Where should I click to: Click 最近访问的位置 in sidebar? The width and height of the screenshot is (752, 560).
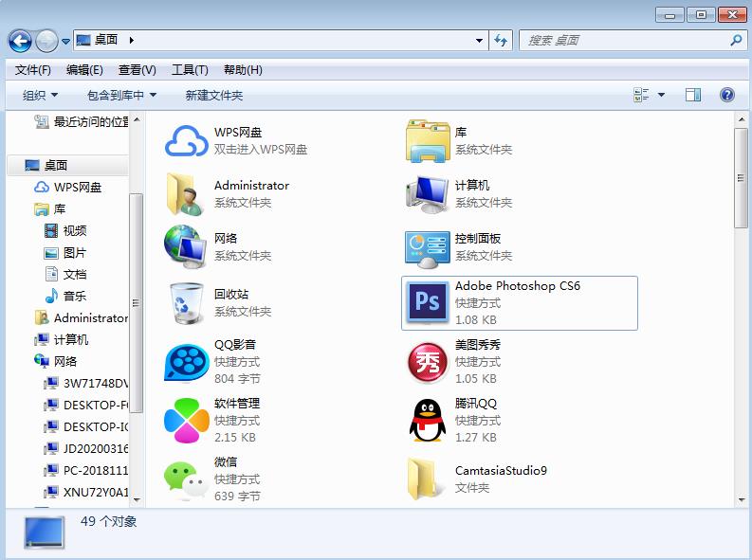81,122
